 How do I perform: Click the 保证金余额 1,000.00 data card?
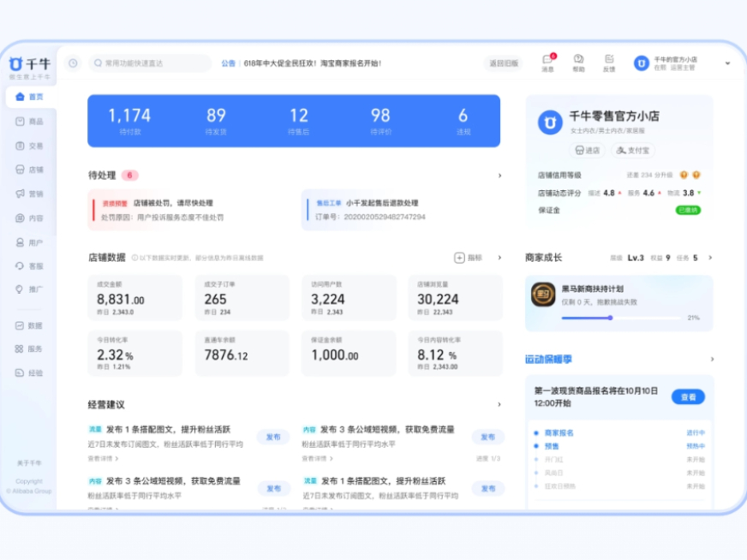coord(350,354)
